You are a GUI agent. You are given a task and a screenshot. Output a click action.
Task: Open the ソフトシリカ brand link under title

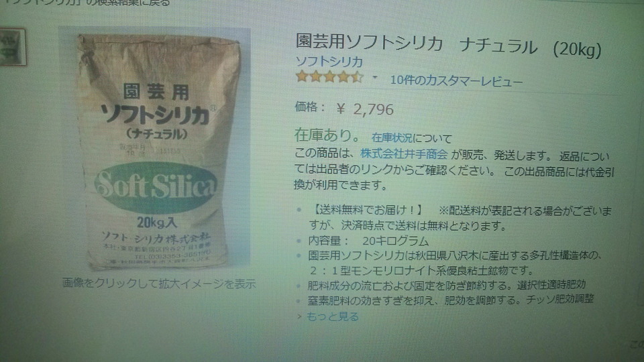[x=329, y=62]
